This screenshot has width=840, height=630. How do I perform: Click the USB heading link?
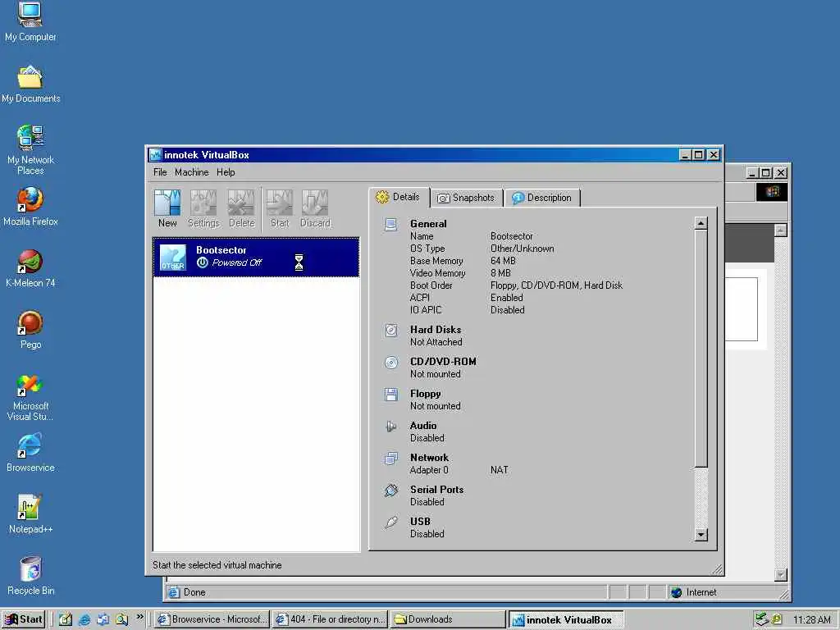coord(420,521)
